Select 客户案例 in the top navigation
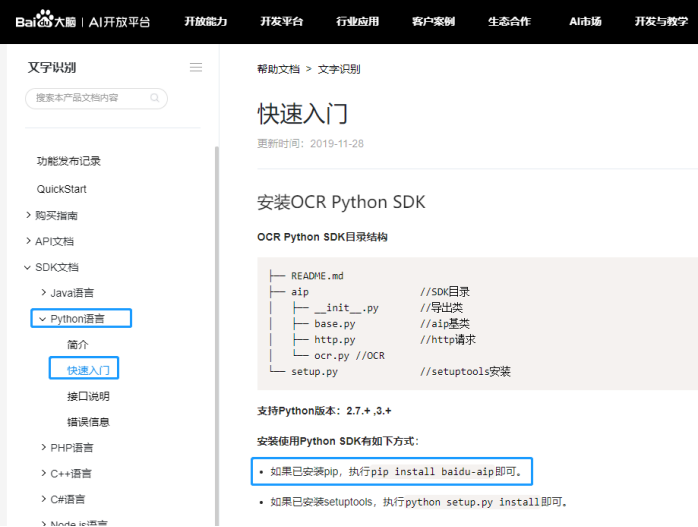This screenshot has height=527, width=698. [433, 21]
